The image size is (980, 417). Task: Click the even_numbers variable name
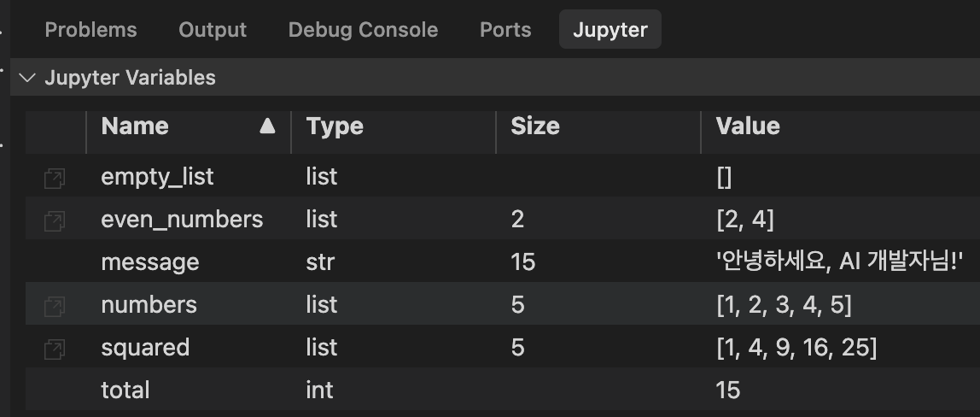click(182, 220)
